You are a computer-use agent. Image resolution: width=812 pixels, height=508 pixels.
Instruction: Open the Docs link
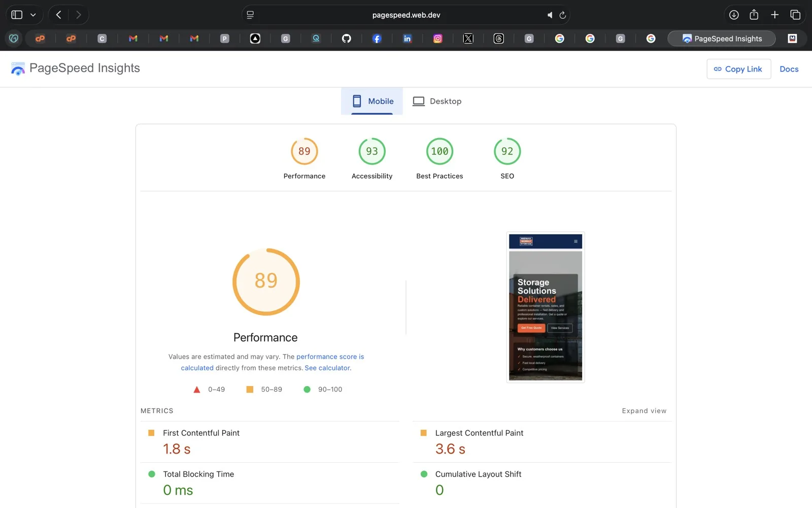pyautogui.click(x=789, y=69)
